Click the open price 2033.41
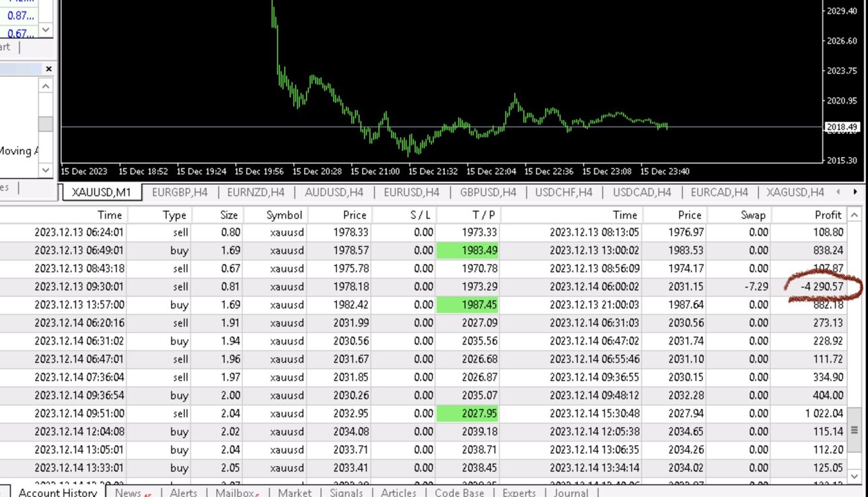868x497 pixels. [x=350, y=468]
